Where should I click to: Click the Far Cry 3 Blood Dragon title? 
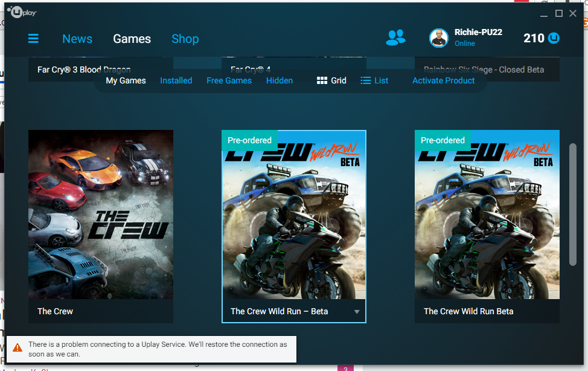pos(84,69)
